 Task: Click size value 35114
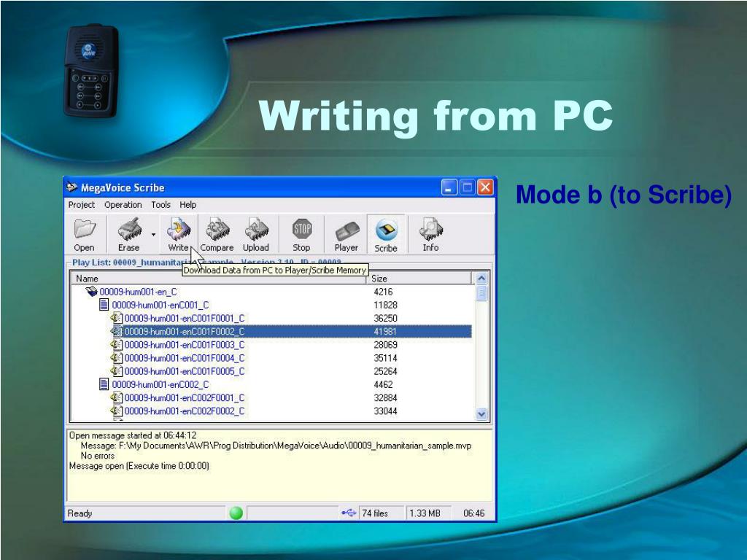click(x=385, y=358)
